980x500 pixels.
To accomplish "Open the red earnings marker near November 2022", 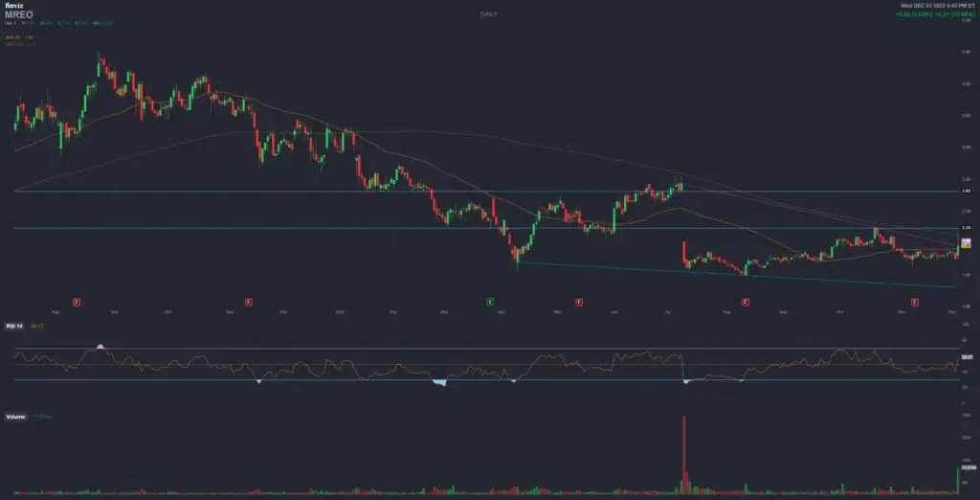I will [249, 302].
